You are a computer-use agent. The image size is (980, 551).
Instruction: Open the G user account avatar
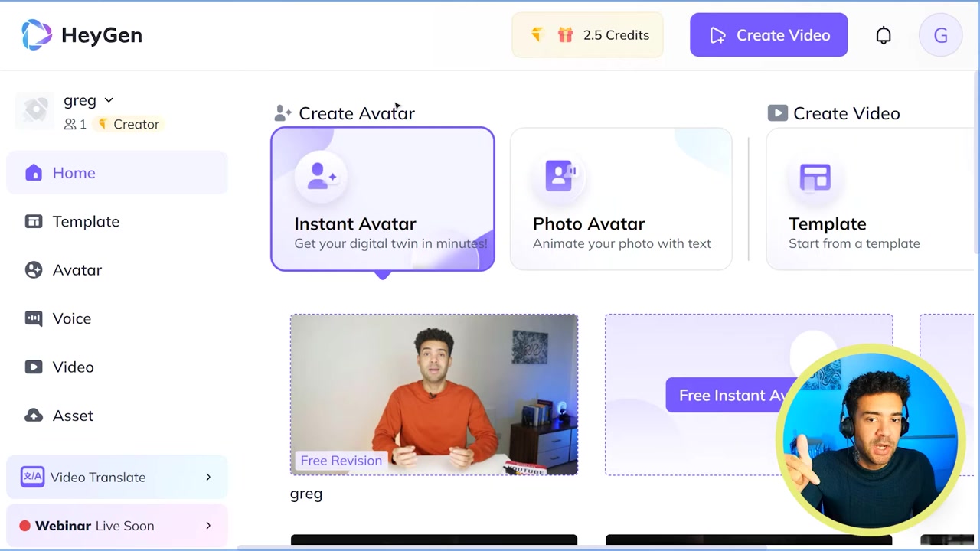coord(941,35)
